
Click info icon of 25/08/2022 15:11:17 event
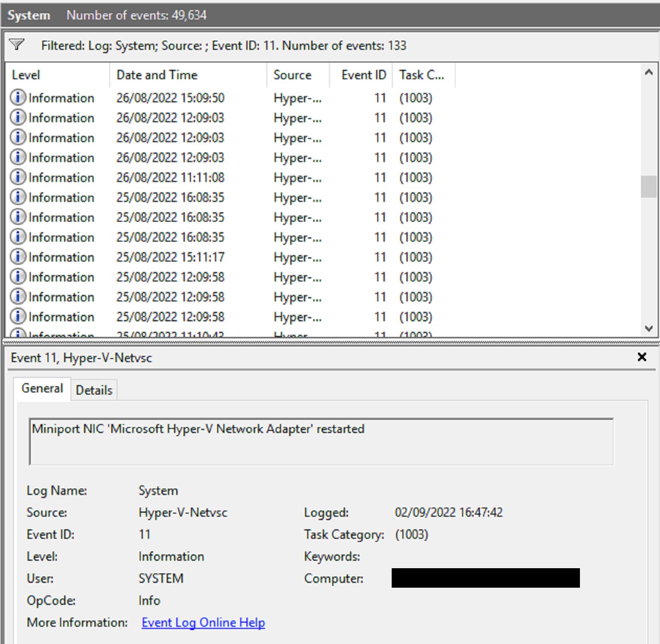[x=18, y=257]
